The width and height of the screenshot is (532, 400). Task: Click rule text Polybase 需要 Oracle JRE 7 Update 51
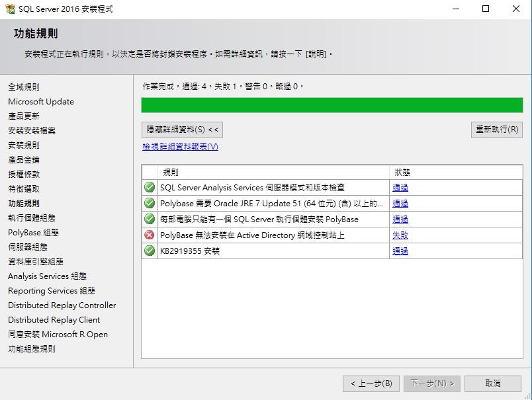click(x=271, y=204)
